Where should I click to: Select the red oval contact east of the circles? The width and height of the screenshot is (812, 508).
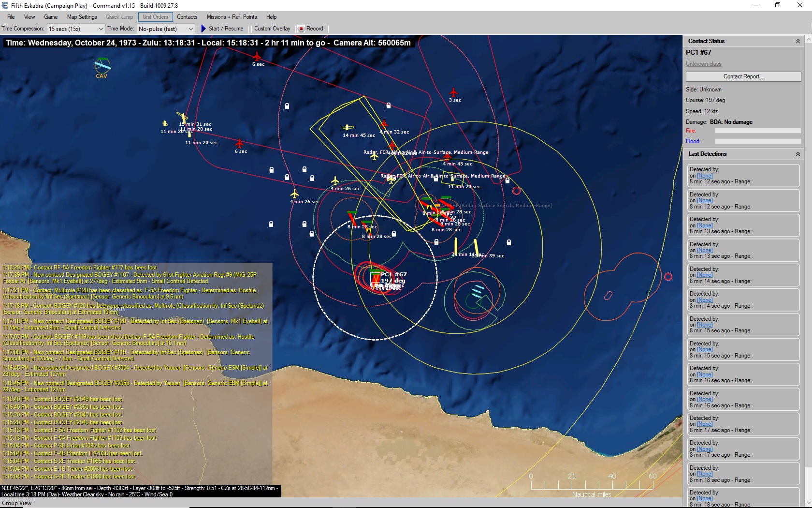[608, 295]
